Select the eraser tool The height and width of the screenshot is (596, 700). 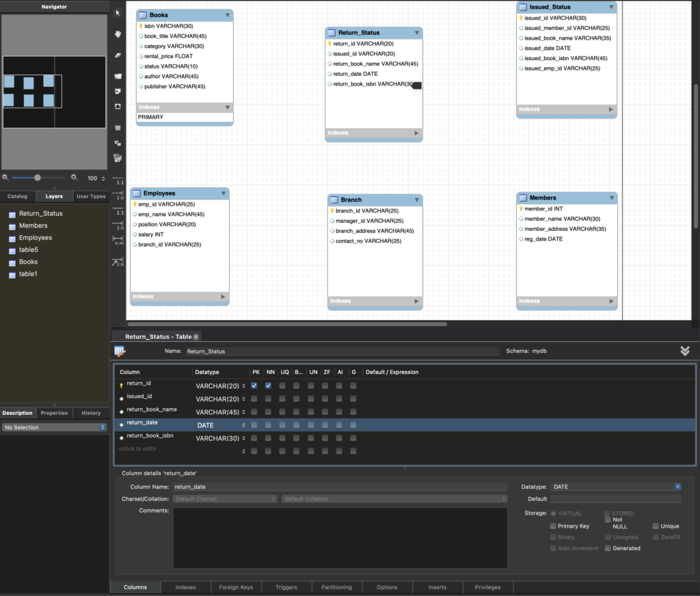(x=118, y=55)
